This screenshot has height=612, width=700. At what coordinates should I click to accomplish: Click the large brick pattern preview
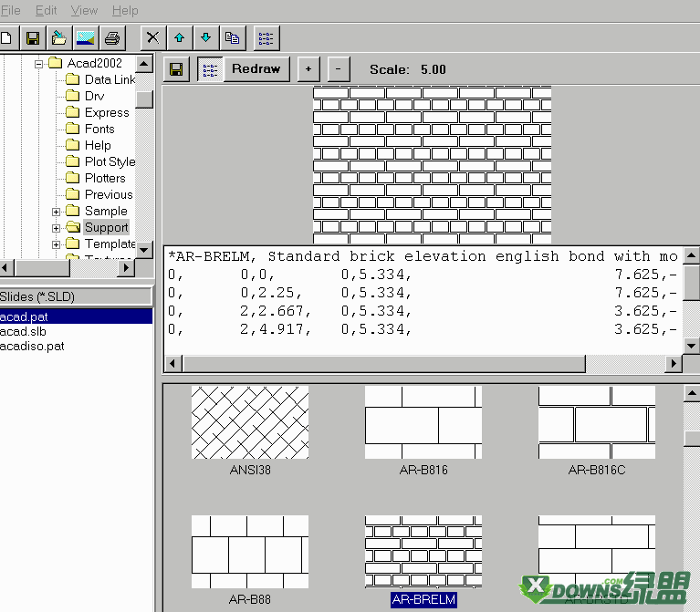coord(433,165)
